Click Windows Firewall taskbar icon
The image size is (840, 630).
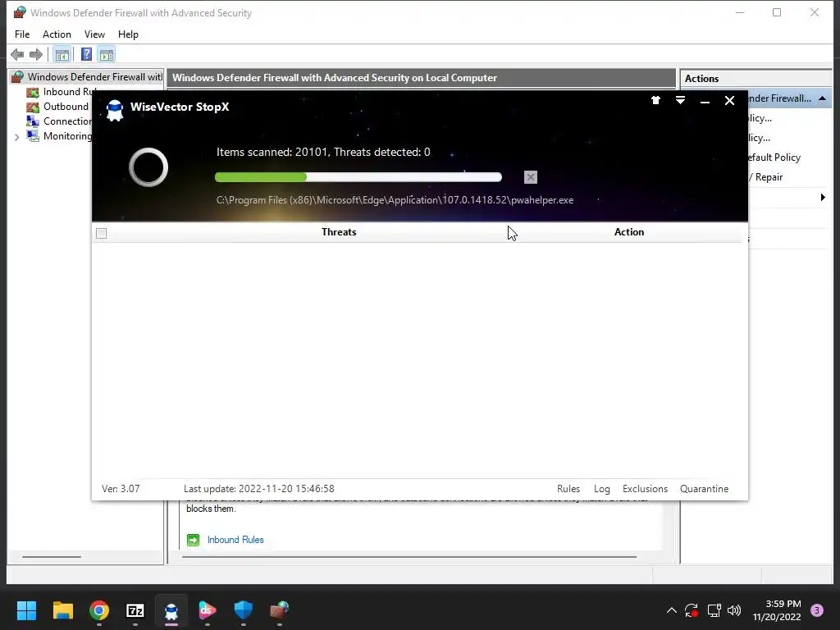279,610
